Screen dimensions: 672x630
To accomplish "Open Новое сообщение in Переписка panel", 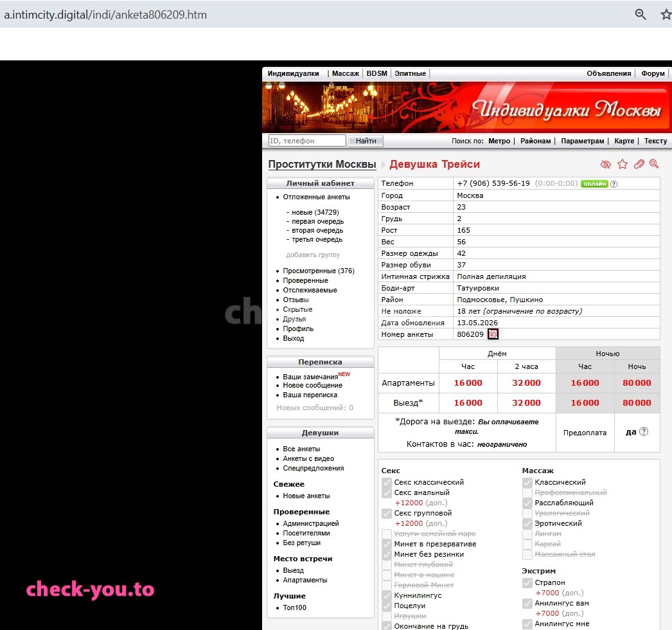I will [x=312, y=385].
